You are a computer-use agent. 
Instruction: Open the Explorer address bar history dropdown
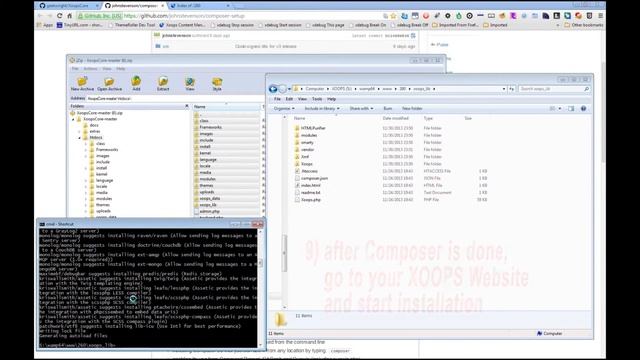(x=504, y=89)
